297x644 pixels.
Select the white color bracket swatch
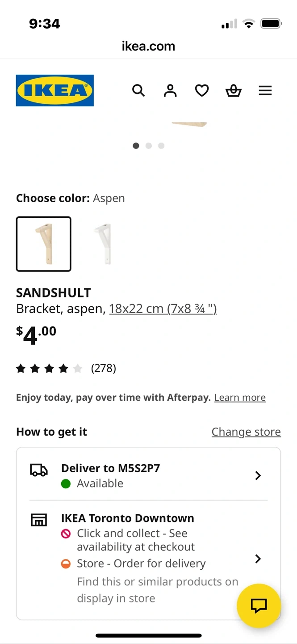(102, 244)
